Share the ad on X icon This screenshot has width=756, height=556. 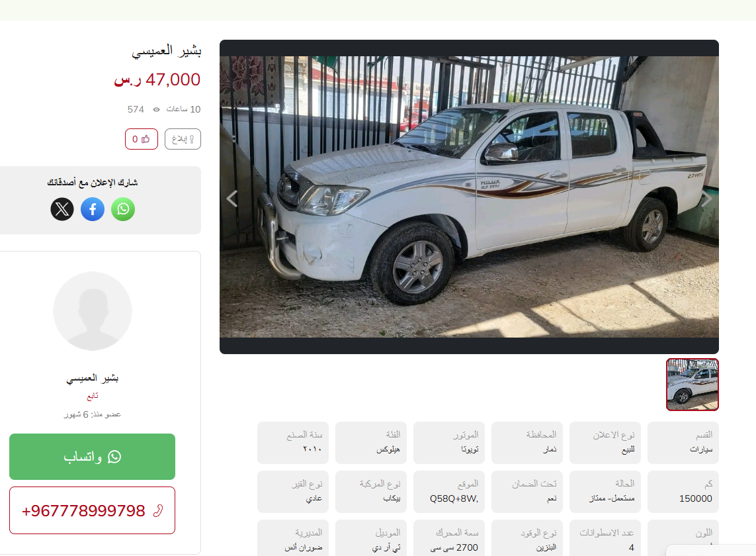(x=62, y=209)
